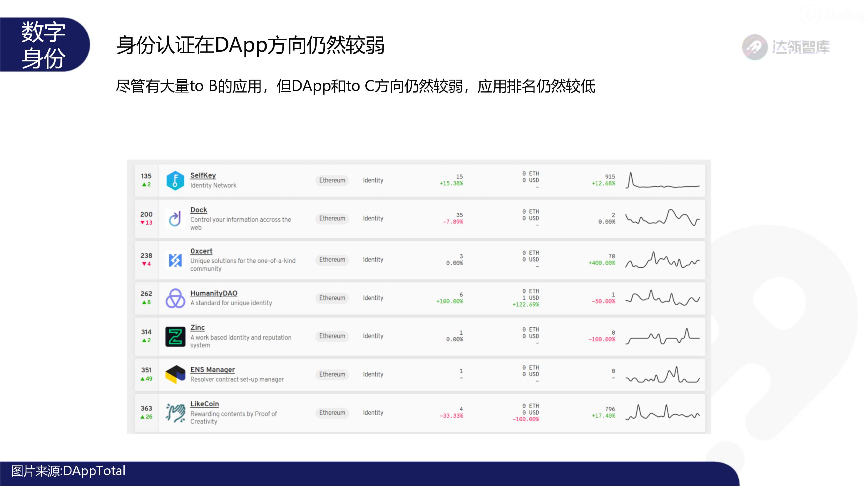Viewport: 868px width, 486px height.
Task: Click Dock activity sparkline chart
Action: [663, 217]
